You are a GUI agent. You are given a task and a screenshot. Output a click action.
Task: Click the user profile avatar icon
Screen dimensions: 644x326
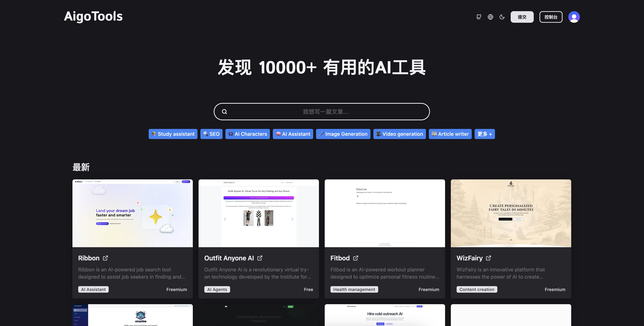coord(574,17)
